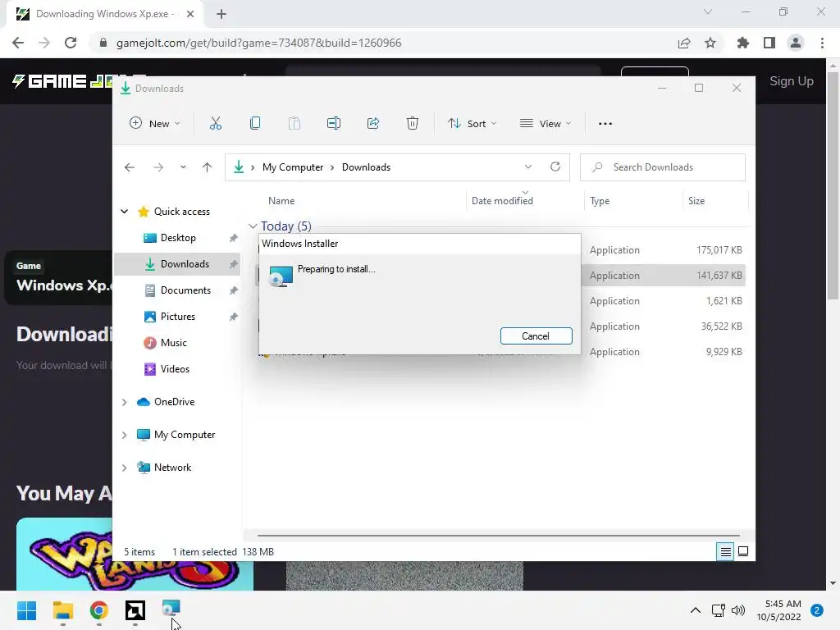Image resolution: width=840 pixels, height=630 pixels.
Task: Go back in the Downloads Explorer window
Action: point(130,167)
